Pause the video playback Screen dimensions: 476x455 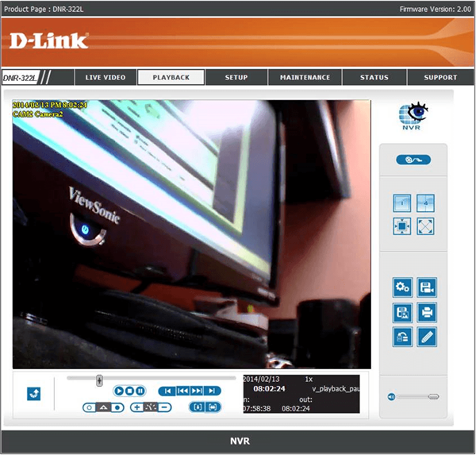click(140, 391)
